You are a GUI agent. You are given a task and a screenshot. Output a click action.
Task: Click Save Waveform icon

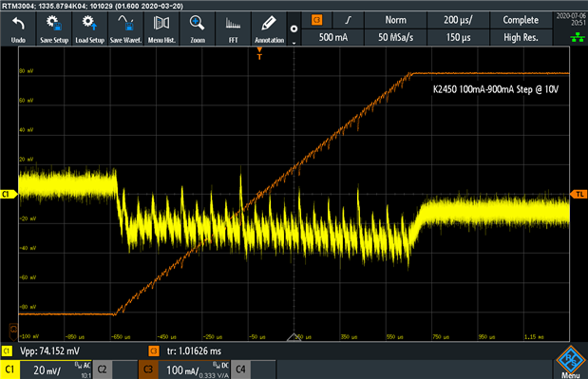125,28
